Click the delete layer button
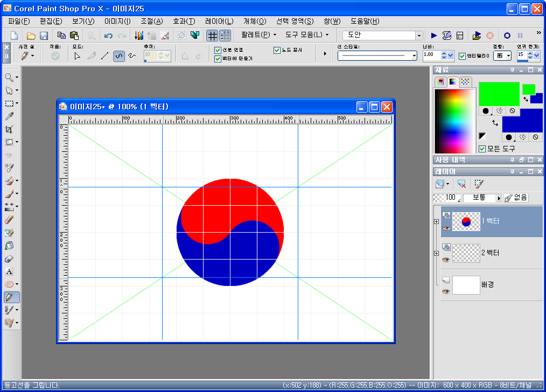Viewport: 546px width, 392px height. click(x=460, y=184)
